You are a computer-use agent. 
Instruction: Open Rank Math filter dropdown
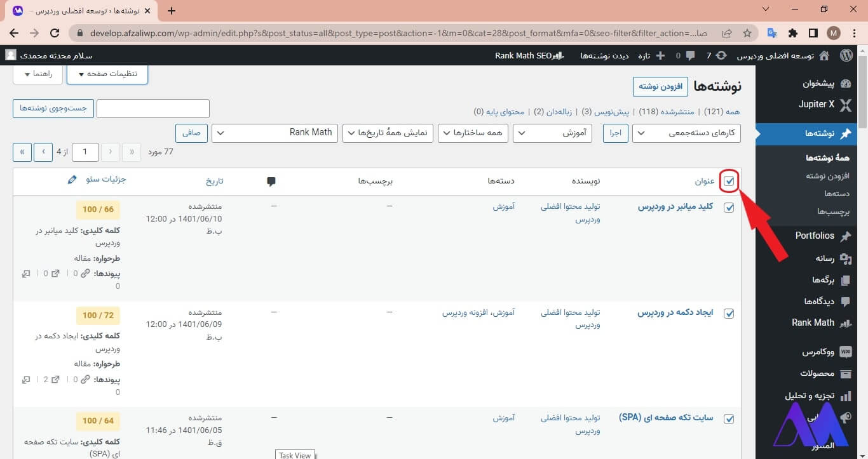coord(275,133)
